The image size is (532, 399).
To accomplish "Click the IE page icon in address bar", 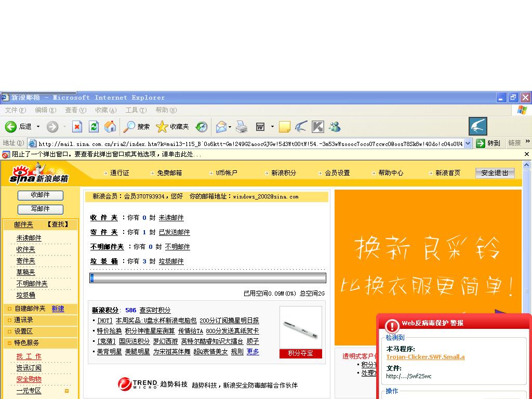I will tap(32, 143).
